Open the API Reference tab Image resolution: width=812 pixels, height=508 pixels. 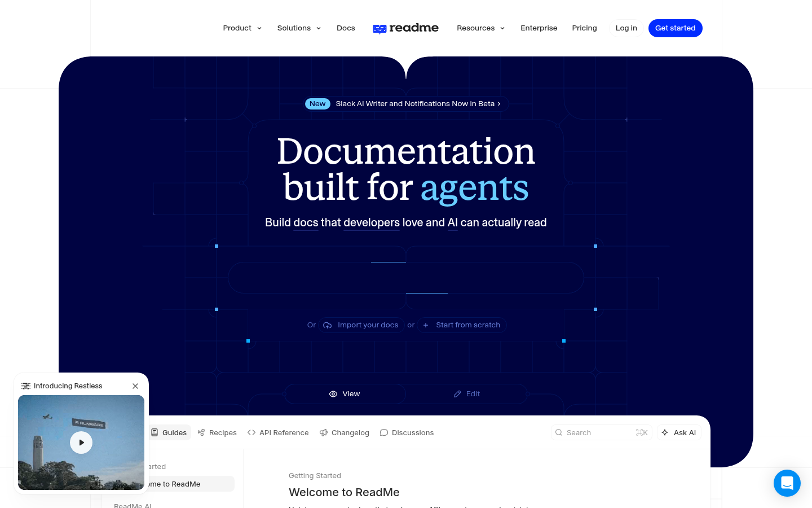(x=278, y=432)
